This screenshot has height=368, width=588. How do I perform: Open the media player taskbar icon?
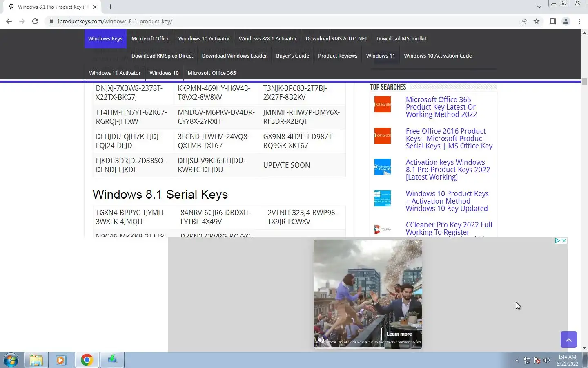[x=61, y=360]
